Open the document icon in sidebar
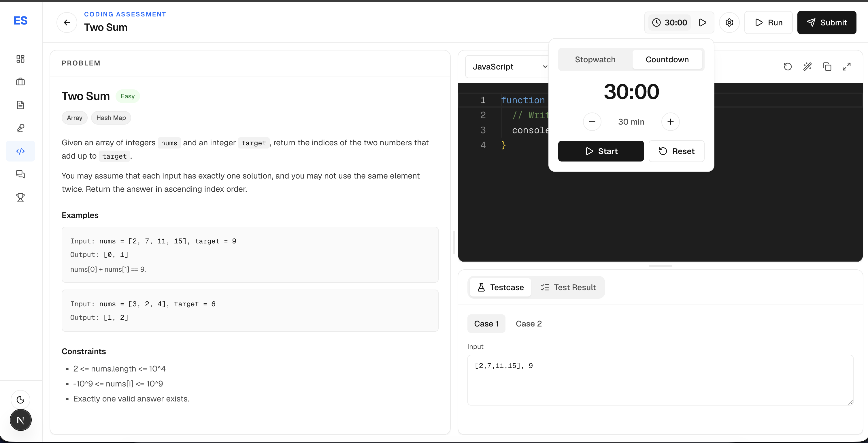The image size is (868, 443). (20, 105)
